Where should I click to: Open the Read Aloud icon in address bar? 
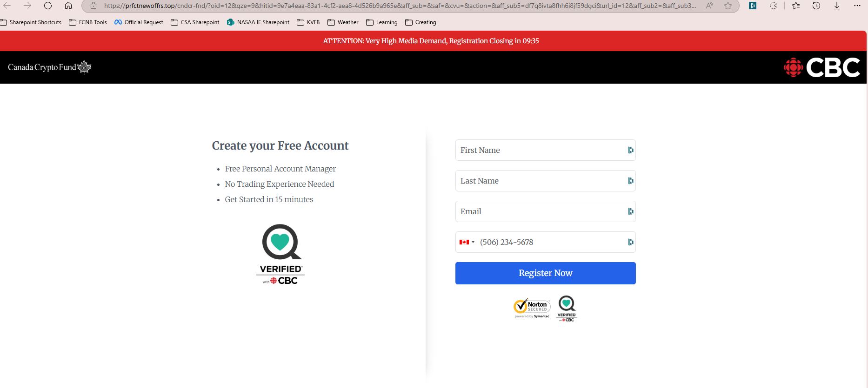[709, 6]
